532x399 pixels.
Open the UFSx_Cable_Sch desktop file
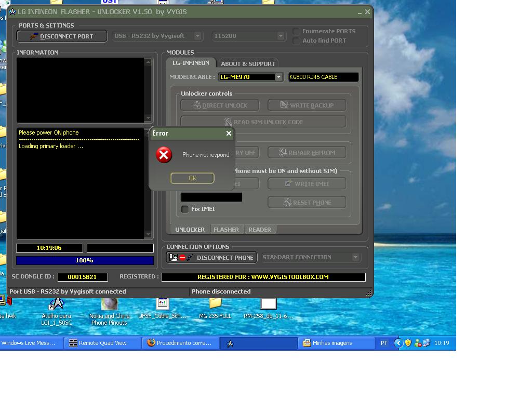163,309
